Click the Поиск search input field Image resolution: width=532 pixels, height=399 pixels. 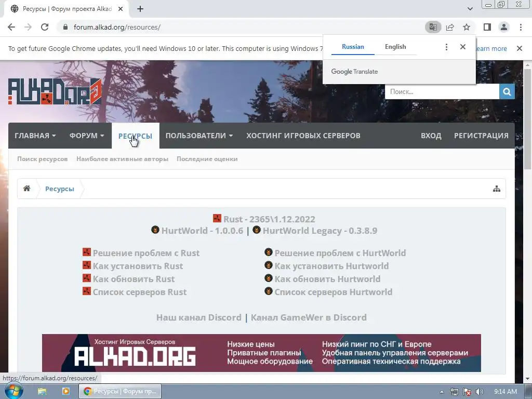[442, 91]
